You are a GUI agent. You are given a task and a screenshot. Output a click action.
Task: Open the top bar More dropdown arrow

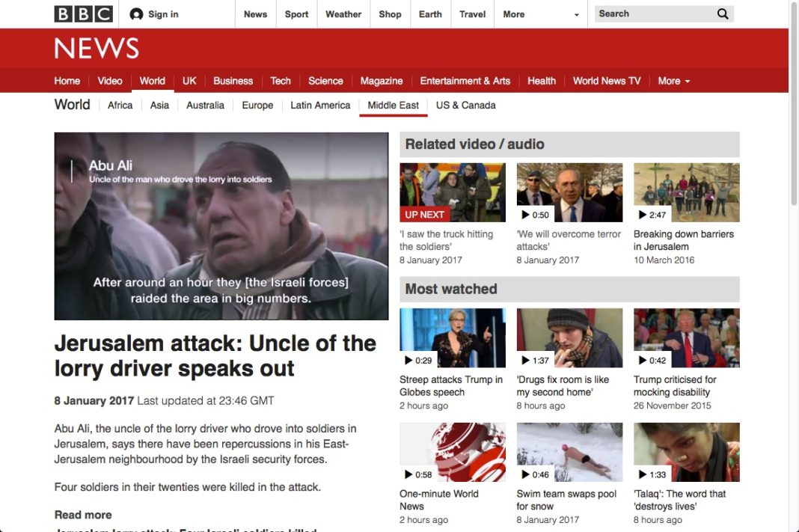pos(576,15)
